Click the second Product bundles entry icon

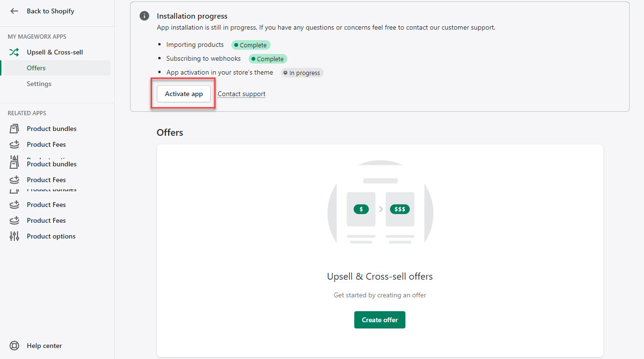[x=14, y=163]
